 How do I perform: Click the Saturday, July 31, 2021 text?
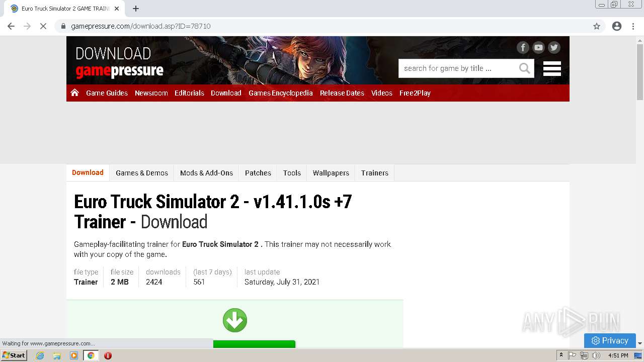pos(282,282)
